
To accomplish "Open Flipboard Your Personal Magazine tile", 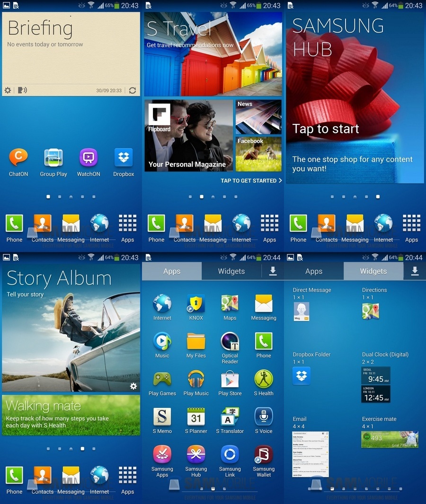I will pos(188,135).
